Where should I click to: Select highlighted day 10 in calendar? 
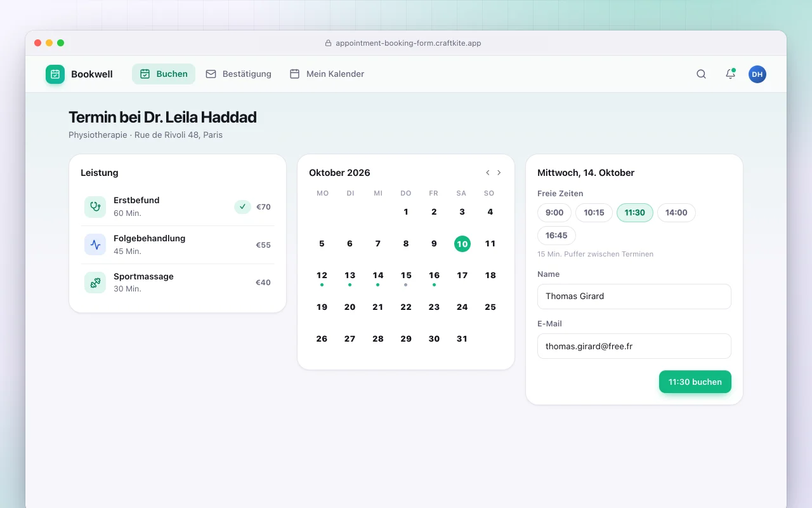[462, 244]
